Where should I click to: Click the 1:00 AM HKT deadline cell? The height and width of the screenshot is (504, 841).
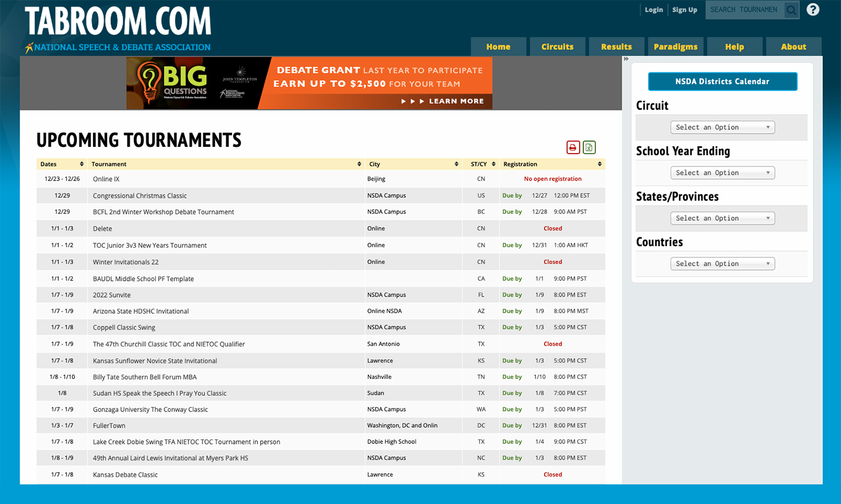click(571, 245)
